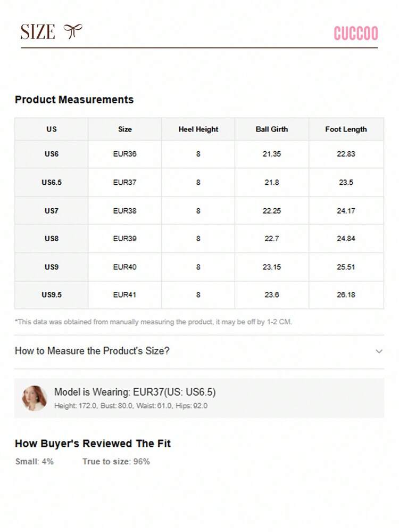The height and width of the screenshot is (532, 399).
Task: Click the 26.18 foot length value
Action: (x=346, y=295)
